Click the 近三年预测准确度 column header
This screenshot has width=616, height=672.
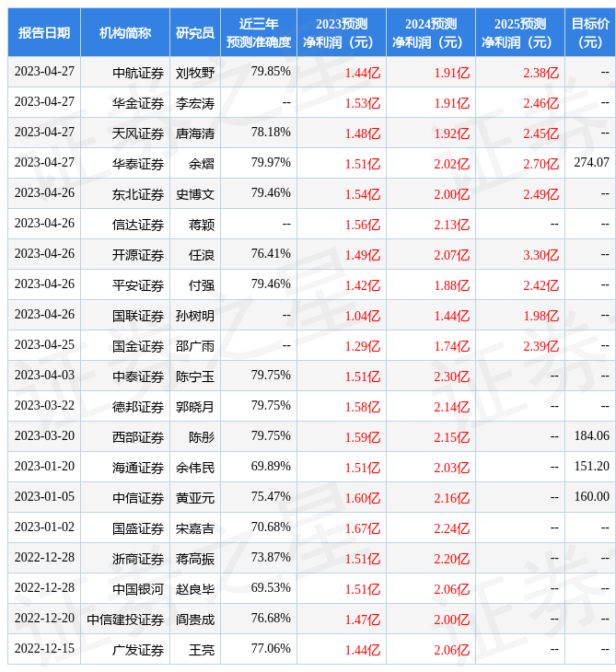point(259,32)
